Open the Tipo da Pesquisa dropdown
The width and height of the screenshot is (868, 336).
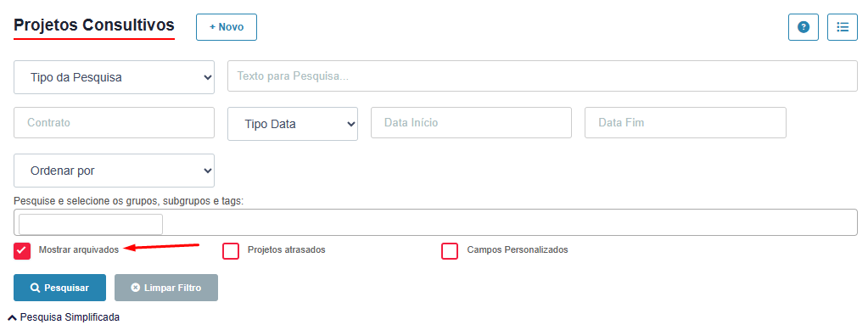coord(114,77)
